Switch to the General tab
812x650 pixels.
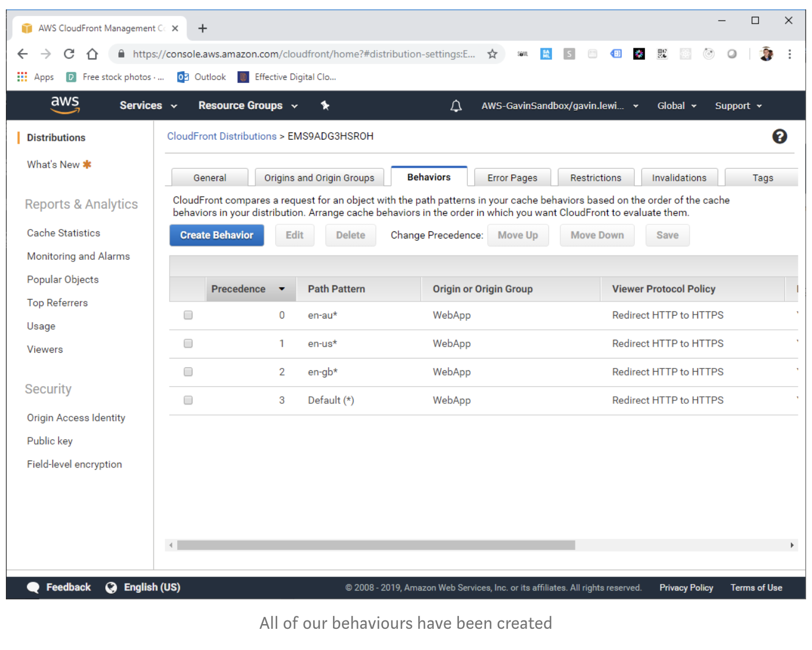(x=209, y=178)
